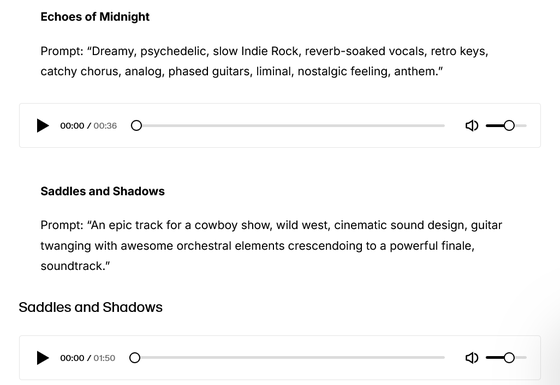Set Saddles and Shadows volume to maximum on the volume track
The height and width of the screenshot is (385, 560).
pos(526,358)
